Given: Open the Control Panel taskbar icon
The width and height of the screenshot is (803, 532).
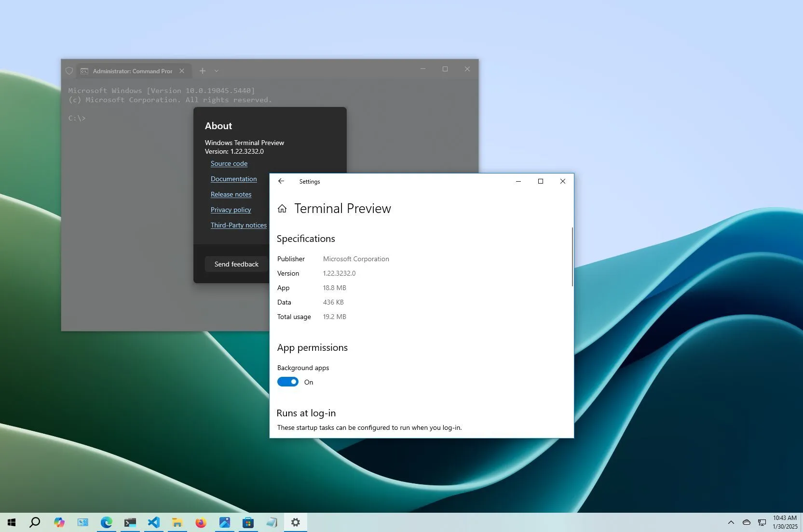Looking at the screenshot, I should pyautogui.click(x=83, y=522).
